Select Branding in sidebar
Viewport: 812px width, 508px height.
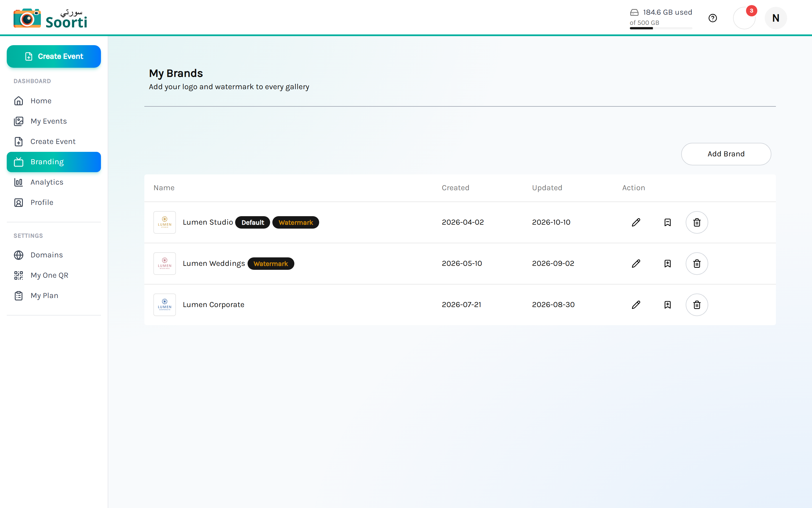[54, 162]
